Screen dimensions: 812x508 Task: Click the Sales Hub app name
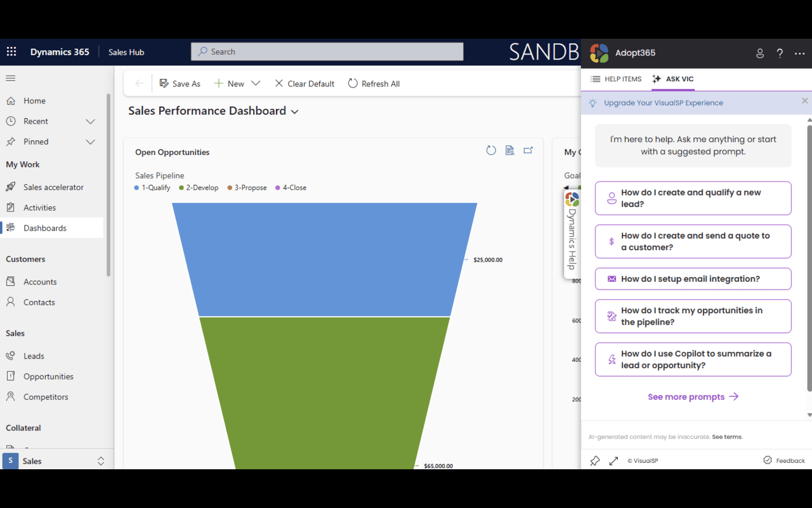(x=126, y=52)
